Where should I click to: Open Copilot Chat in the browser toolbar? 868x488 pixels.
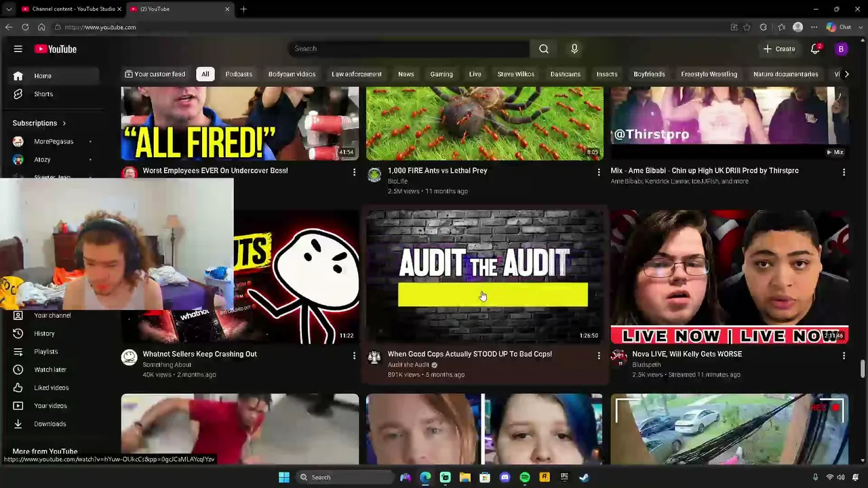(x=839, y=27)
